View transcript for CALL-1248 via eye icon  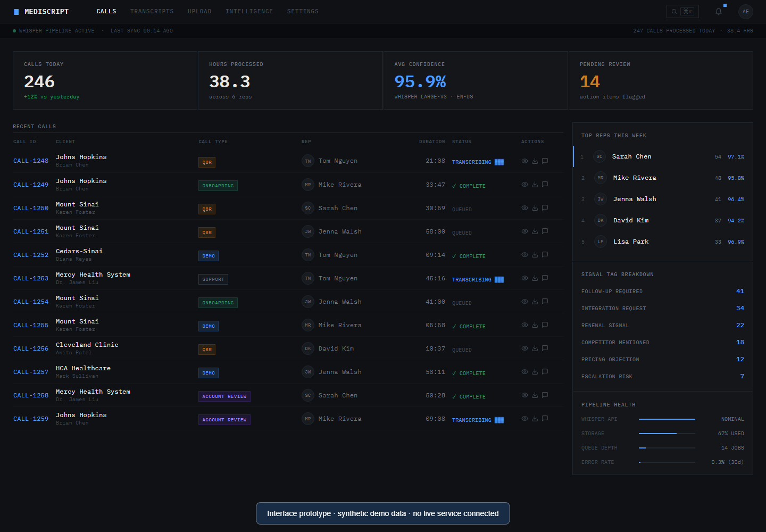click(524, 161)
